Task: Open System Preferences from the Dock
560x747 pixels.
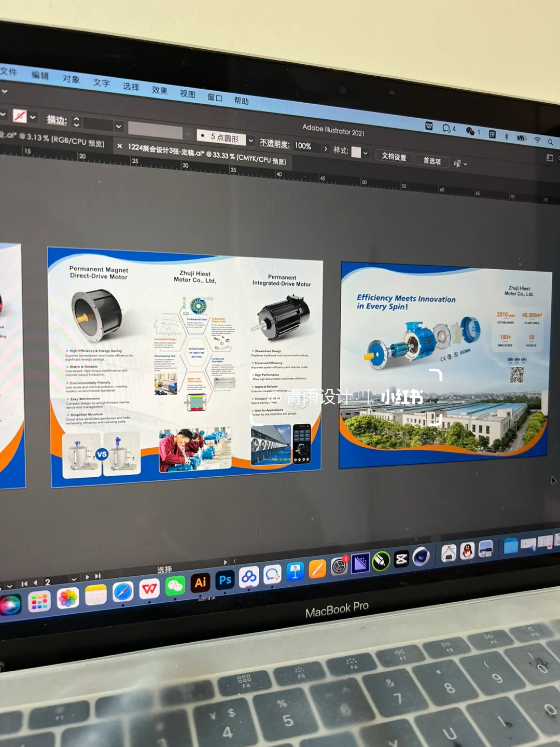Action: point(339,566)
